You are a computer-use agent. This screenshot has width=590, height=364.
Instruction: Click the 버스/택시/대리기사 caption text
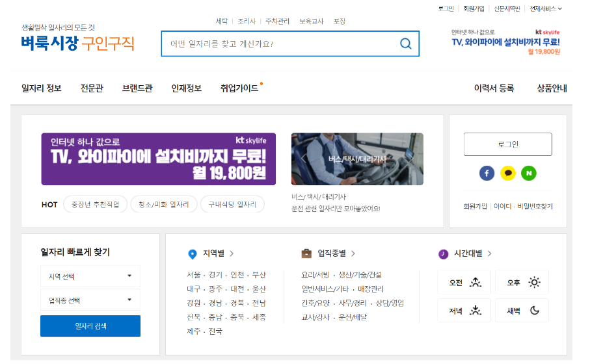pyautogui.click(x=319, y=197)
